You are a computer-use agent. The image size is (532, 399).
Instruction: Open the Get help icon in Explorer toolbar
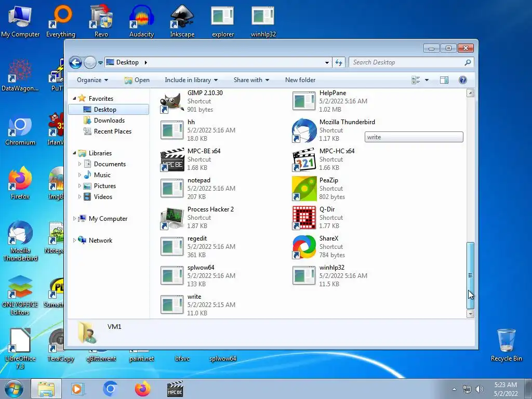click(x=462, y=79)
